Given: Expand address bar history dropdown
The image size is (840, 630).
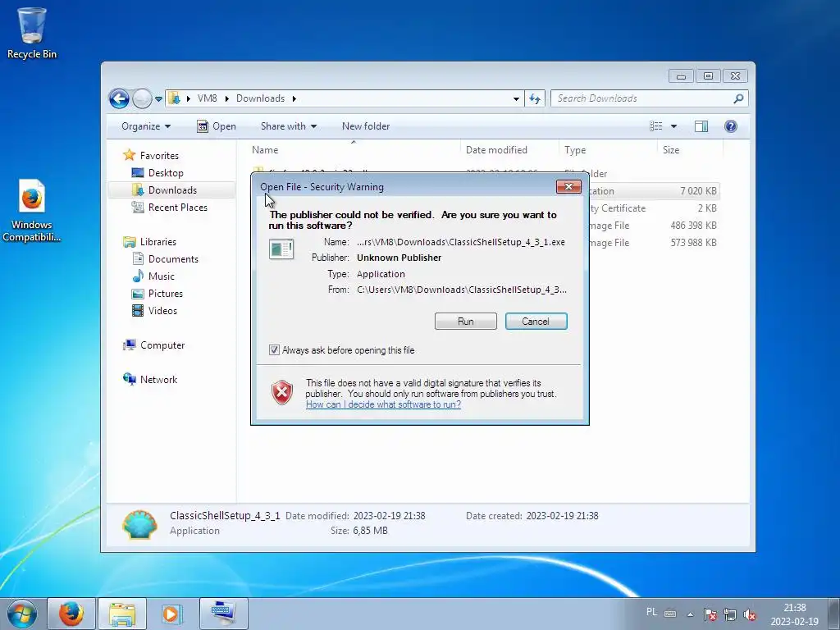Looking at the screenshot, I should coord(516,98).
